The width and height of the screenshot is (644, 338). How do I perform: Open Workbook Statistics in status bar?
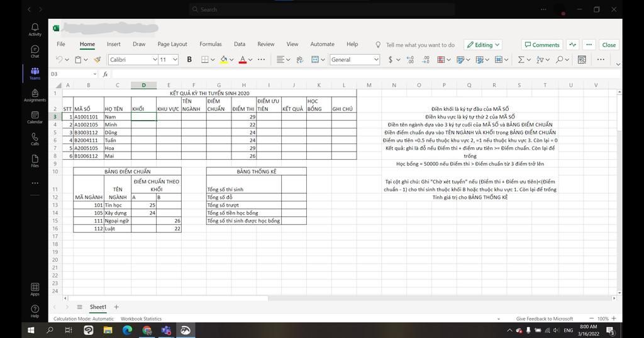tap(141, 318)
